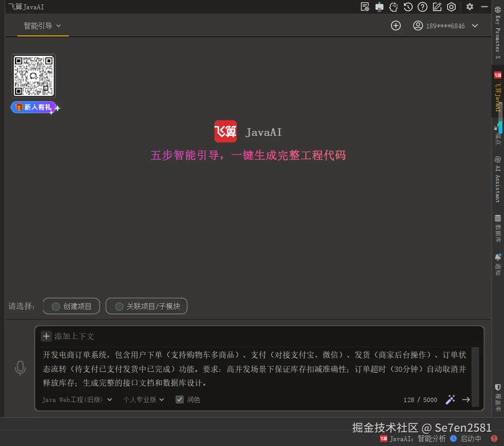This screenshot has height=446, width=504.
Task: Click the 128 / 5000 character counter
Action: (420, 400)
